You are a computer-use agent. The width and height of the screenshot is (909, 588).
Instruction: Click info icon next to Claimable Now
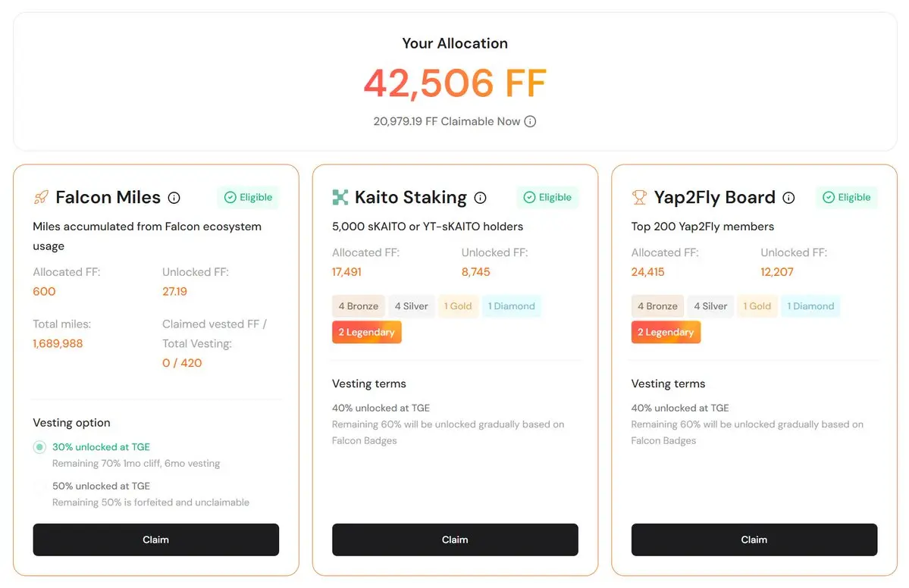(x=531, y=121)
